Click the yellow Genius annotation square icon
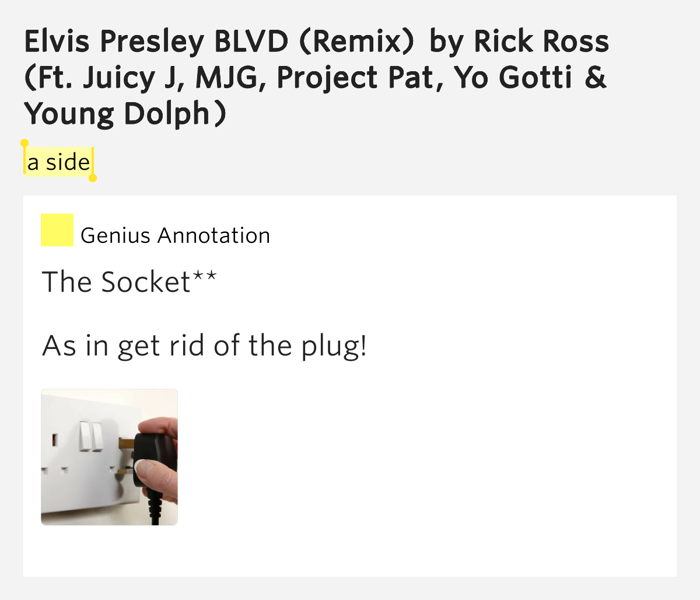The height and width of the screenshot is (600, 700). click(57, 230)
